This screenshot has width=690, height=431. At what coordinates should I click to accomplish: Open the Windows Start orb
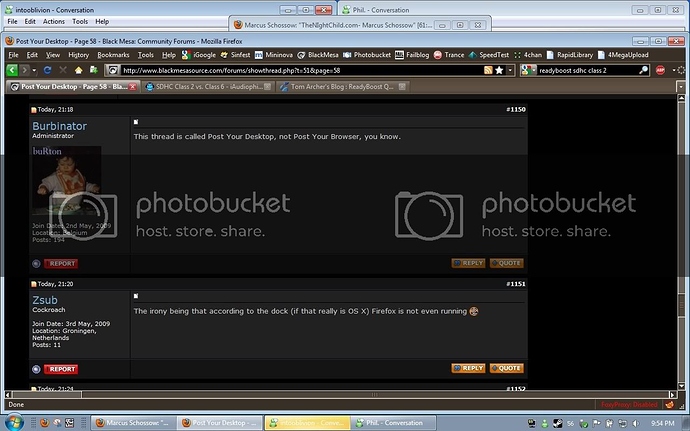[14, 423]
